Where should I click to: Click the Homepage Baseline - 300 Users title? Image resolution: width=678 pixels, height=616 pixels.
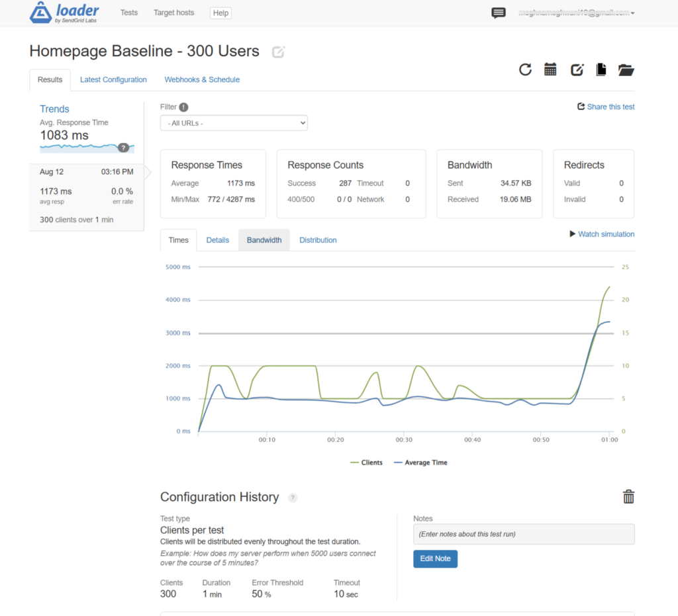(x=144, y=51)
